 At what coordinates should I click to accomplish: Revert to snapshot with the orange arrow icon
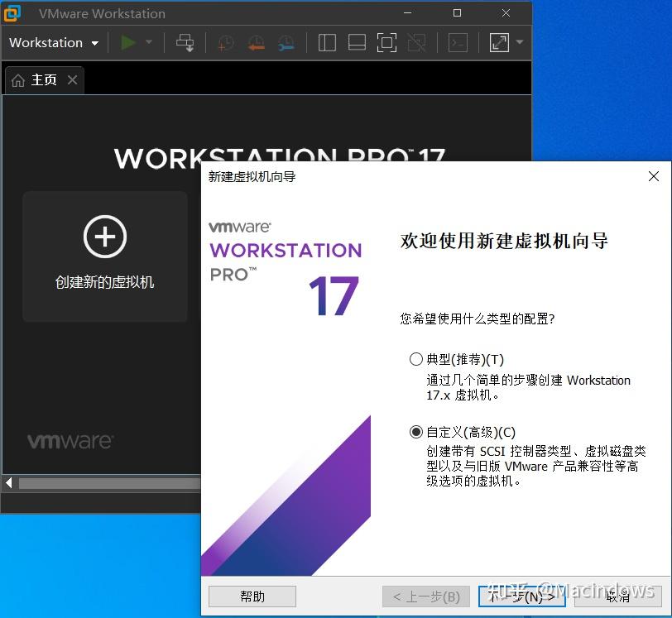click(256, 43)
